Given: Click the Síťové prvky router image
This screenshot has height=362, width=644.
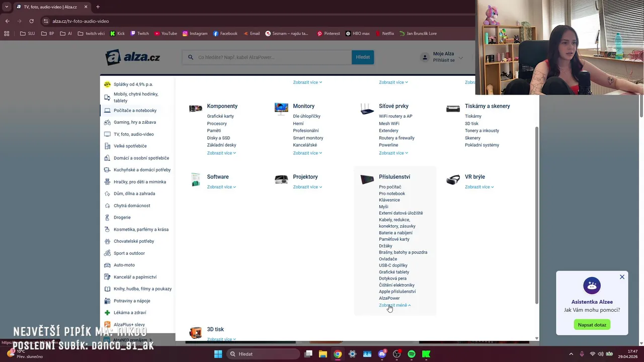Looking at the screenshot, I should tap(367, 109).
